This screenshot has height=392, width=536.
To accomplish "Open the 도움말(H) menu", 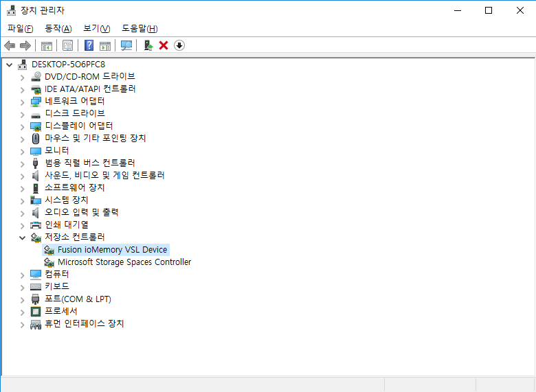I will (139, 29).
